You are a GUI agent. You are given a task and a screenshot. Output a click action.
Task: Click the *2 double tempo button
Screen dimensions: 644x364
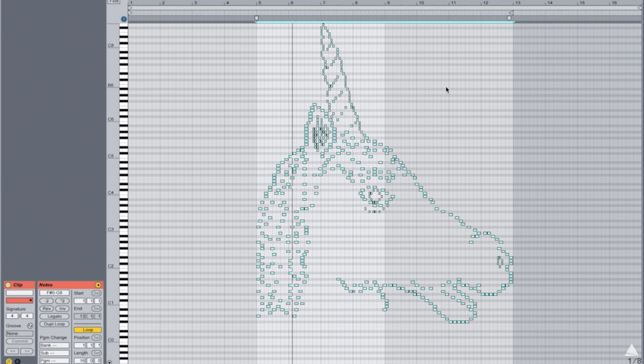tap(62, 301)
